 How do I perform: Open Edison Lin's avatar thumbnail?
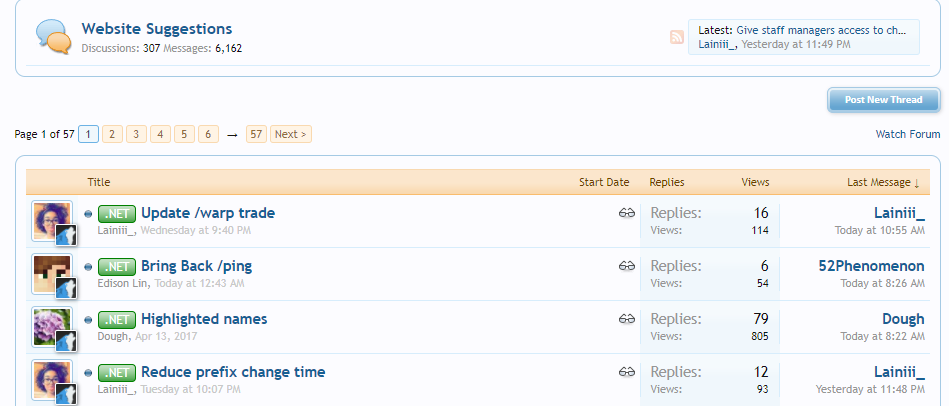pyautogui.click(x=52, y=274)
